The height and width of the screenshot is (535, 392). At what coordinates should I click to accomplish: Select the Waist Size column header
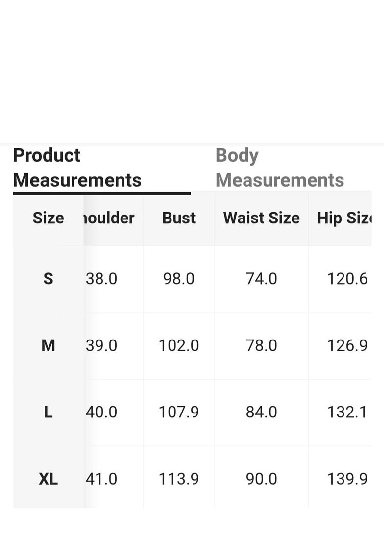[261, 218]
